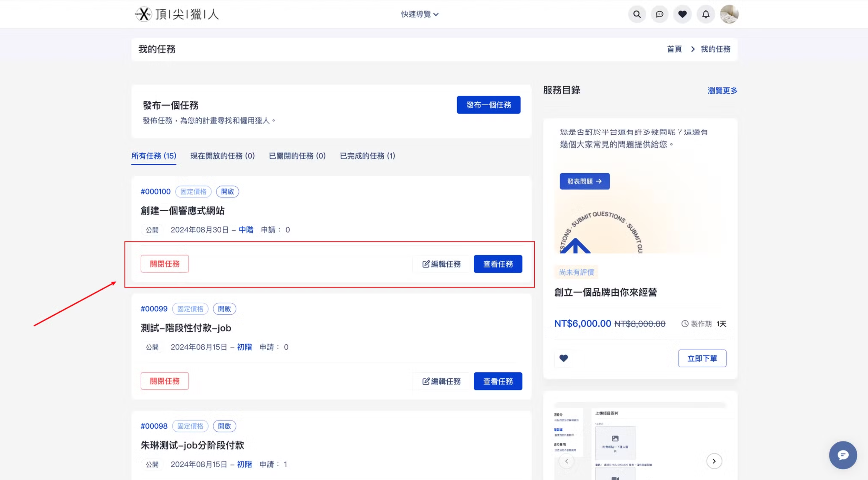Viewport: 868px width, 480px height.
Task: Close task #000100 with 關閉任務
Action: [164, 264]
